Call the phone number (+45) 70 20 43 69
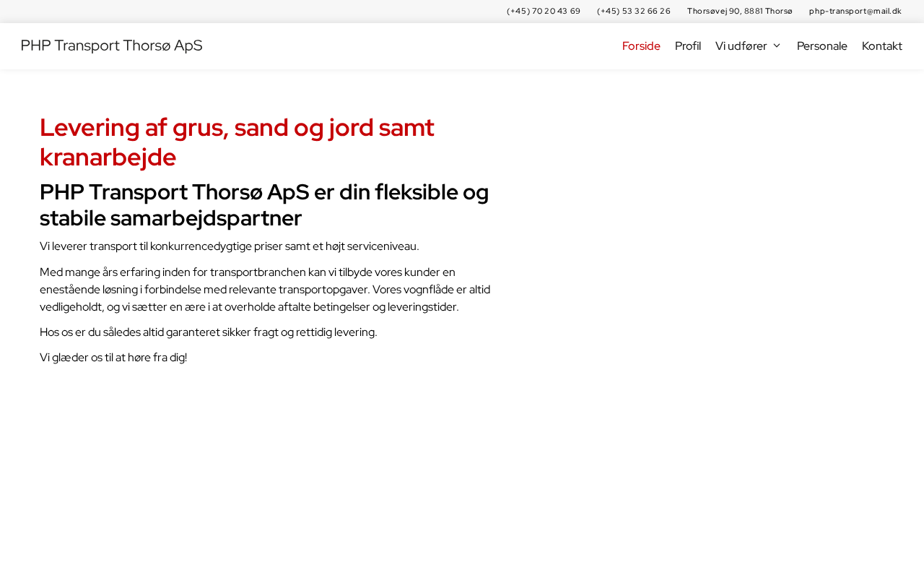Image resolution: width=924 pixels, height=578 pixels. point(544,11)
